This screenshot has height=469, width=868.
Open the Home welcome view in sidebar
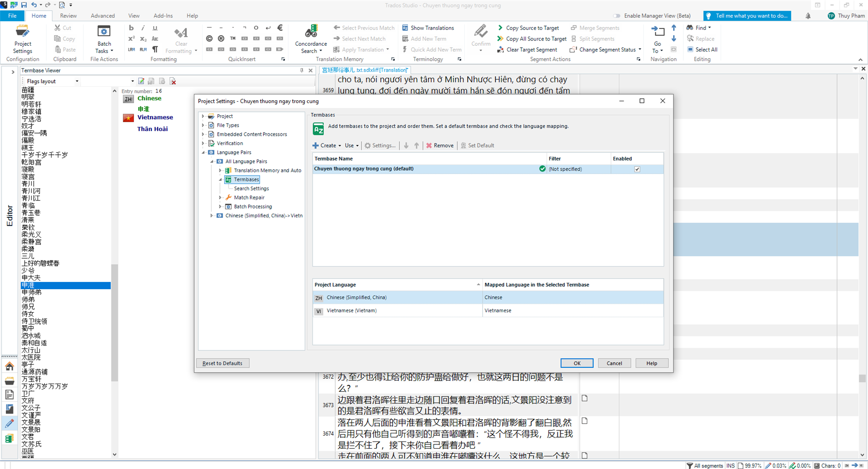coord(9,367)
